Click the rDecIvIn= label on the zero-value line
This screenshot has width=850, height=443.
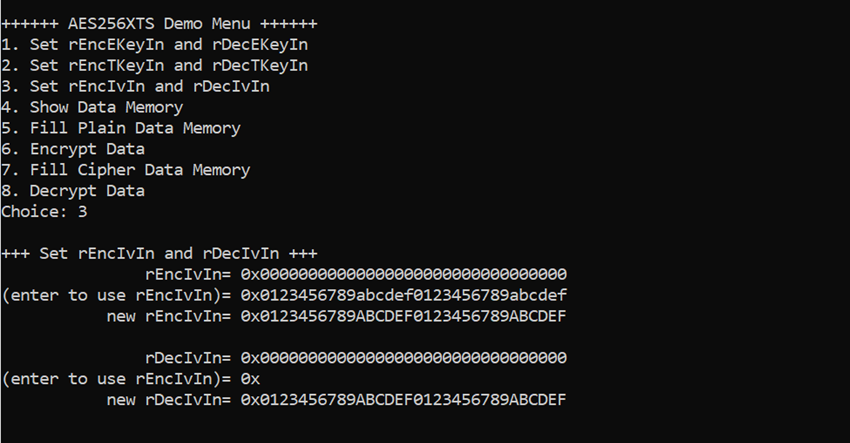click(188, 358)
